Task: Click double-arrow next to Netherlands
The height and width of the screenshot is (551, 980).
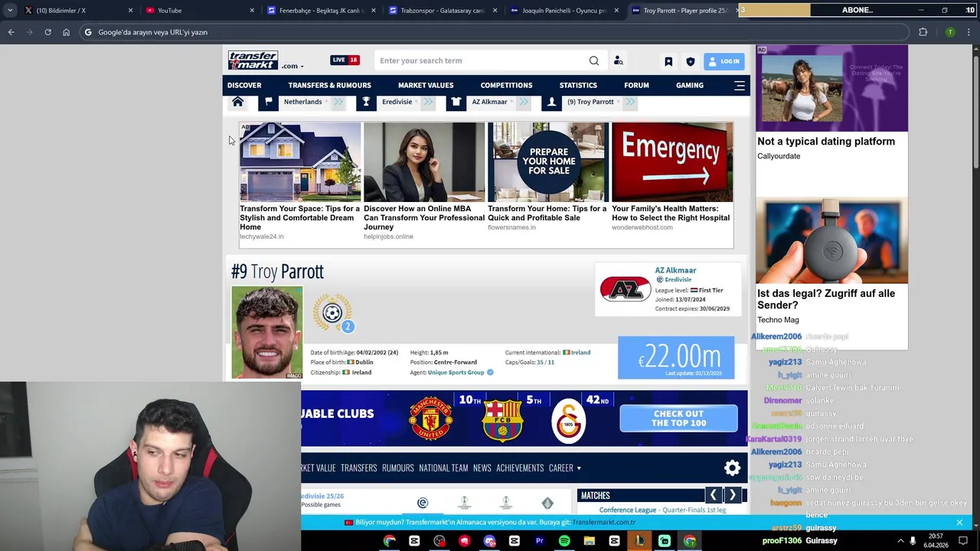Action: 338,102
